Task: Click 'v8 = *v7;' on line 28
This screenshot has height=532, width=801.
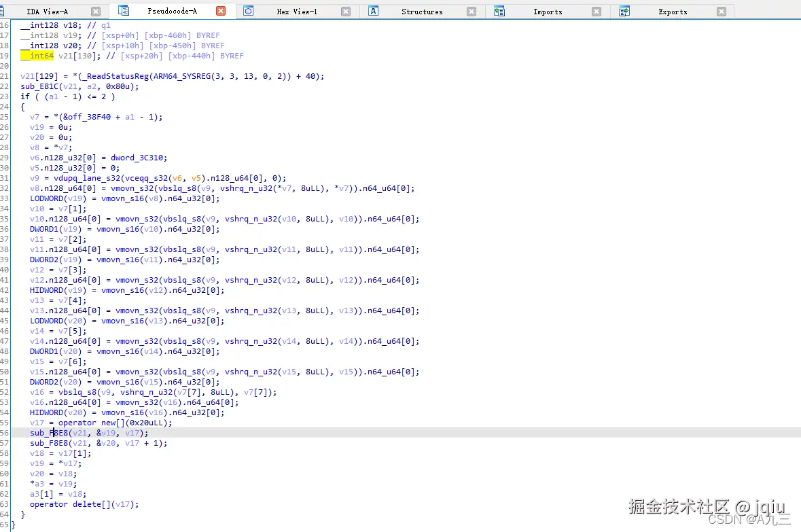Action: tap(51, 147)
